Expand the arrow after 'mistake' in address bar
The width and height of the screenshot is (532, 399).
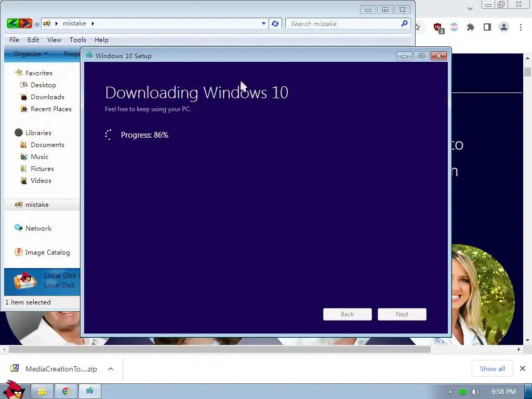[x=92, y=23]
